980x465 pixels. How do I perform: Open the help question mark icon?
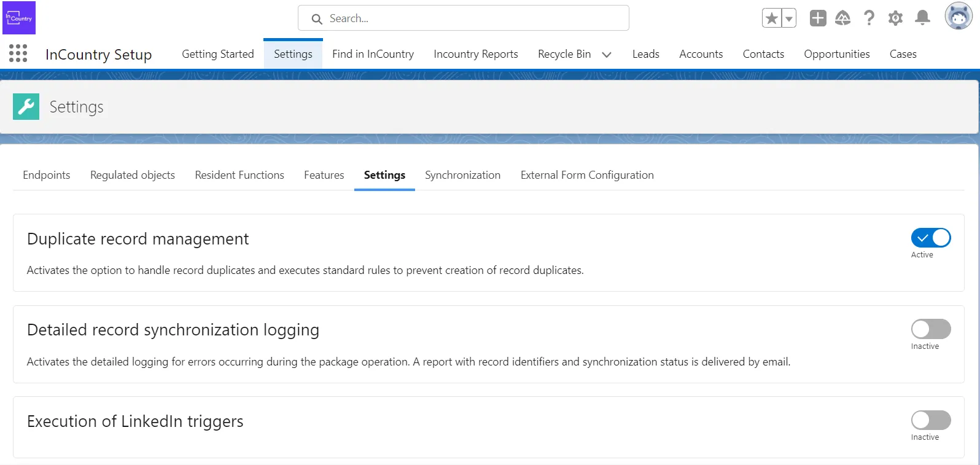pos(869,18)
